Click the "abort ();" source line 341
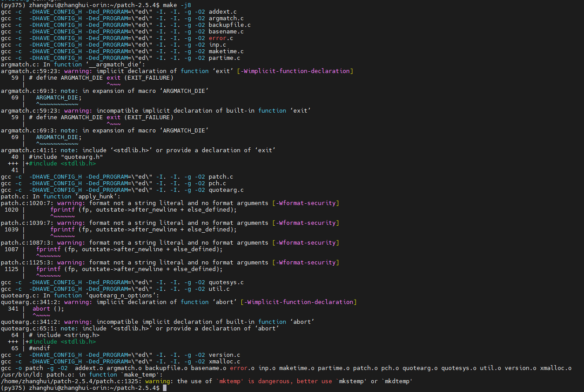This screenshot has width=584, height=392. [x=48, y=308]
